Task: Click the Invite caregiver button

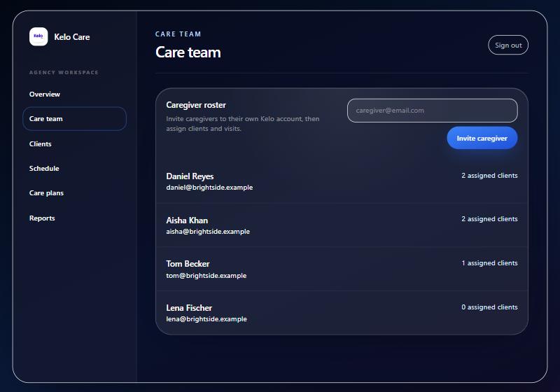Action: [482, 138]
